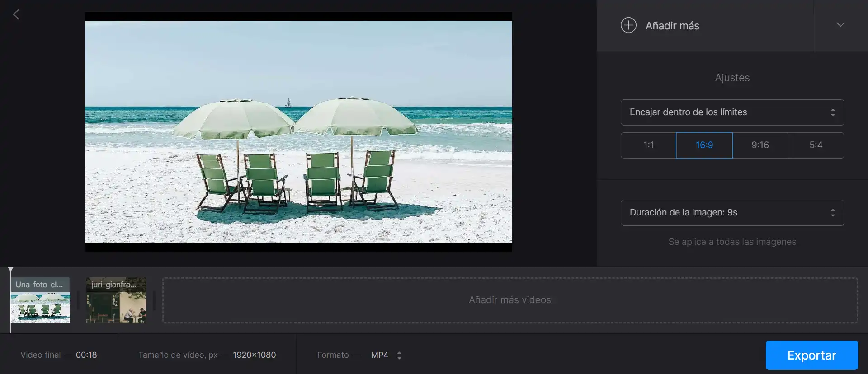868x374 pixels.
Task: Select the juri-gianfra... clip thumbnail
Action: click(116, 300)
